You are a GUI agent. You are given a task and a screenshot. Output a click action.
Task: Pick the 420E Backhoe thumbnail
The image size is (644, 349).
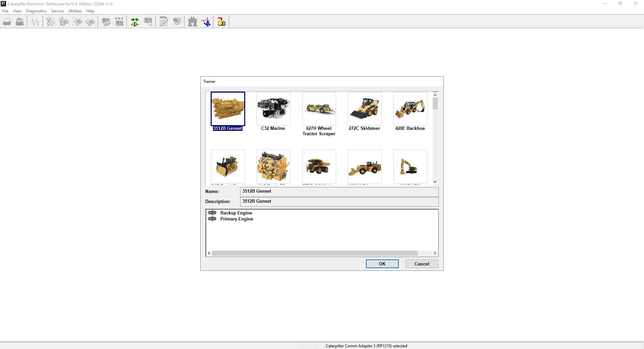pos(410,109)
